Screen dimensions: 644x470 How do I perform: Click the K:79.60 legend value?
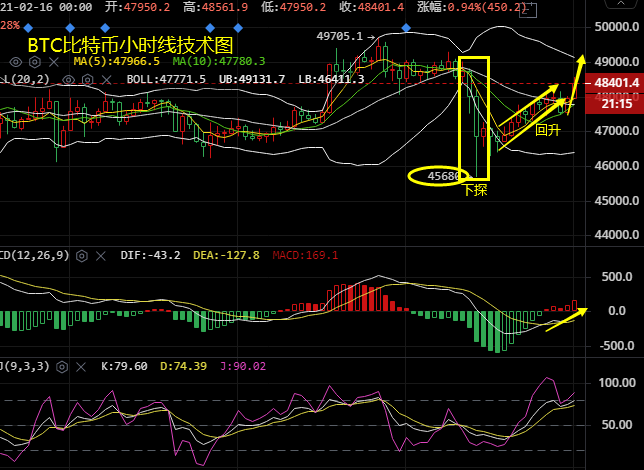(x=124, y=366)
